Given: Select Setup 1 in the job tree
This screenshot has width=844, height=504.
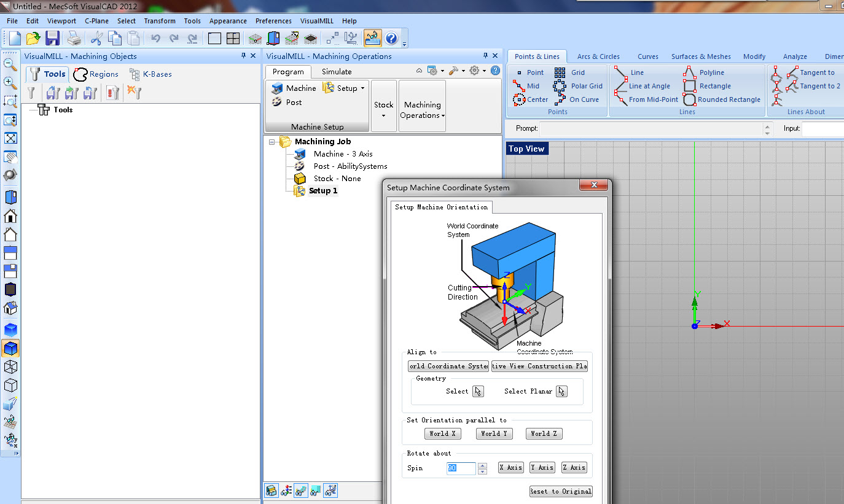Looking at the screenshot, I should click(x=323, y=191).
